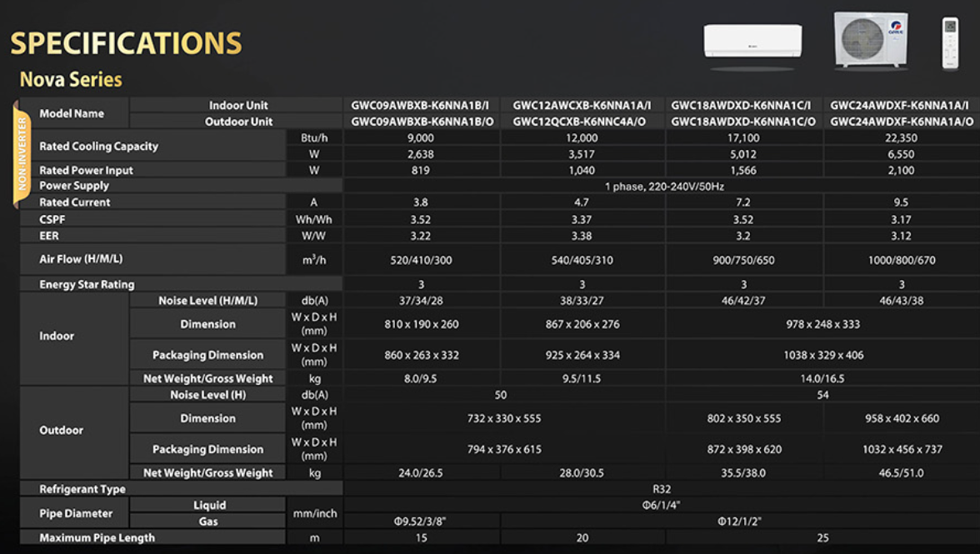The image size is (980, 554).
Task: Click the Nova Series subtitle
Action: coord(71,80)
